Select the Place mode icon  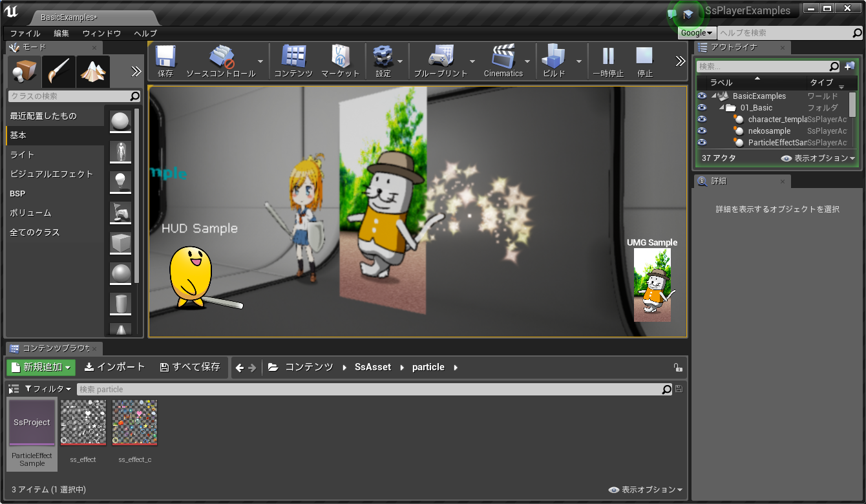25,71
